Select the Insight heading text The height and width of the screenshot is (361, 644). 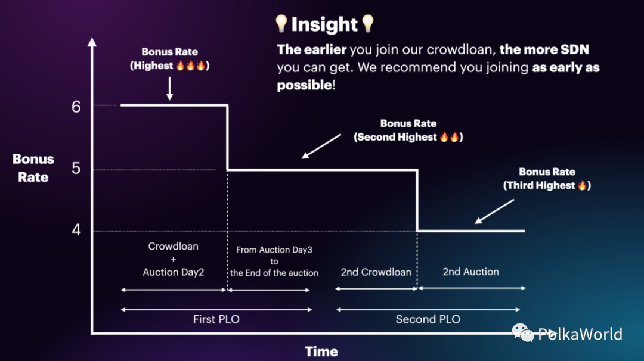[x=324, y=24]
